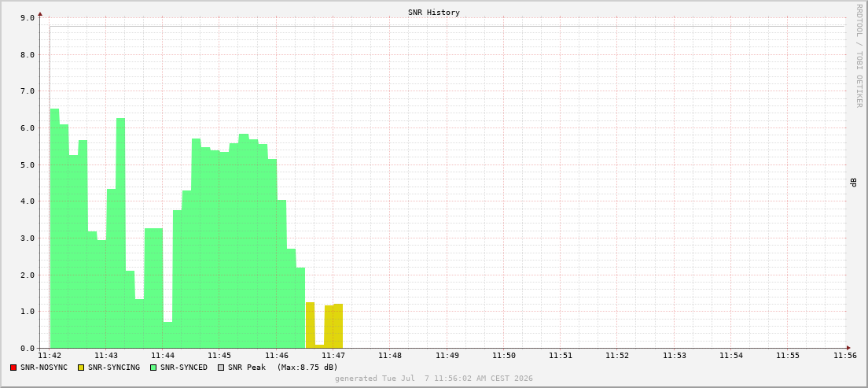Viewport: 868px width, 388px height.
Task: Click the 11:55 time axis label
Action: (x=789, y=355)
